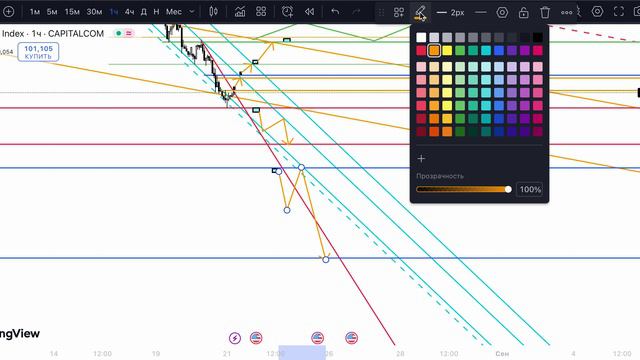Pick the selected orange swatch

pos(434,51)
